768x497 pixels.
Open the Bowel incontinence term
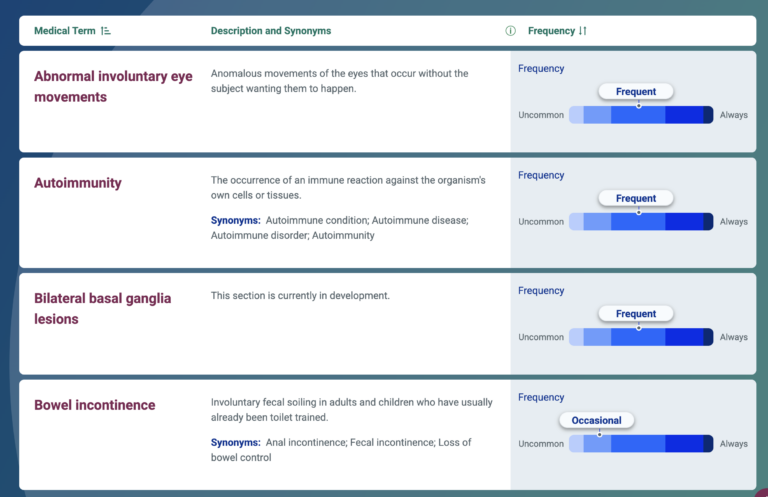tap(95, 405)
